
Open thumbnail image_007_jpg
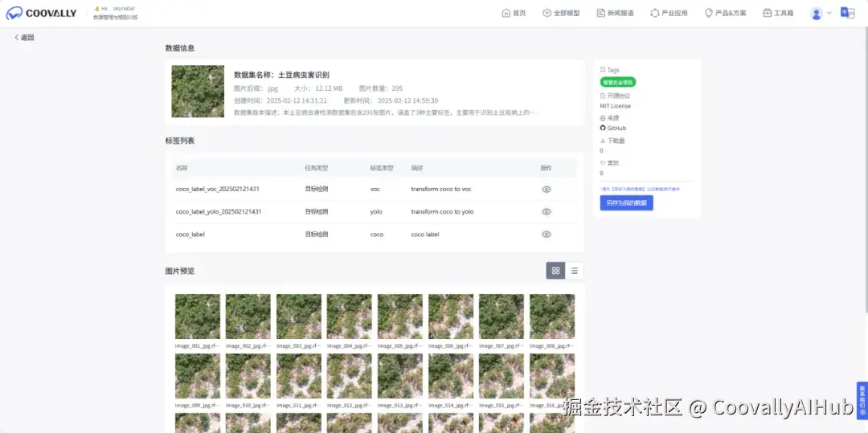pyautogui.click(x=502, y=317)
